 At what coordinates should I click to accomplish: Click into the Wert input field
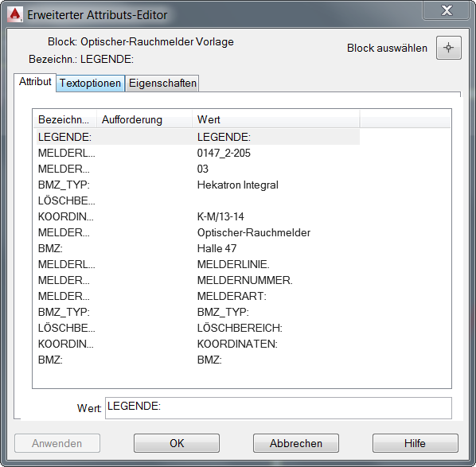pos(279,408)
